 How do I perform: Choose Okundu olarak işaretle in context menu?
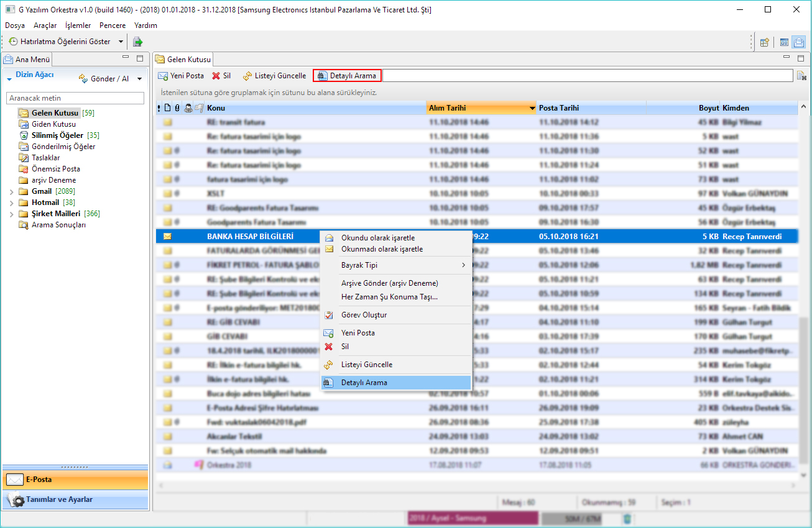(x=396, y=238)
